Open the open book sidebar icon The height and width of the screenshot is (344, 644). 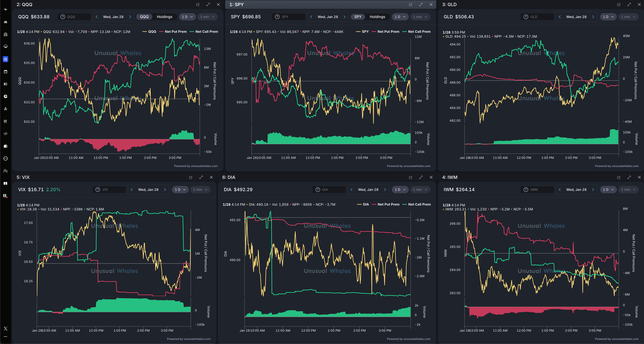[x=5, y=183]
